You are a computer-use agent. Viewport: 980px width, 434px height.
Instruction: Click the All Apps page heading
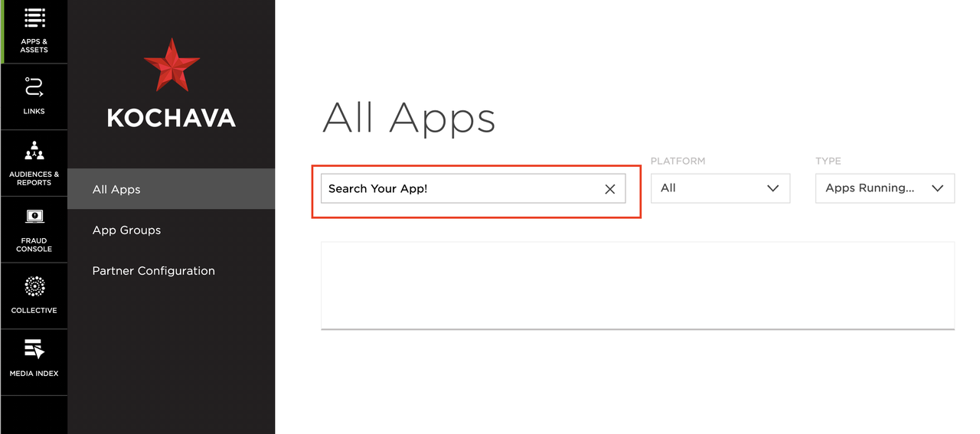[409, 119]
